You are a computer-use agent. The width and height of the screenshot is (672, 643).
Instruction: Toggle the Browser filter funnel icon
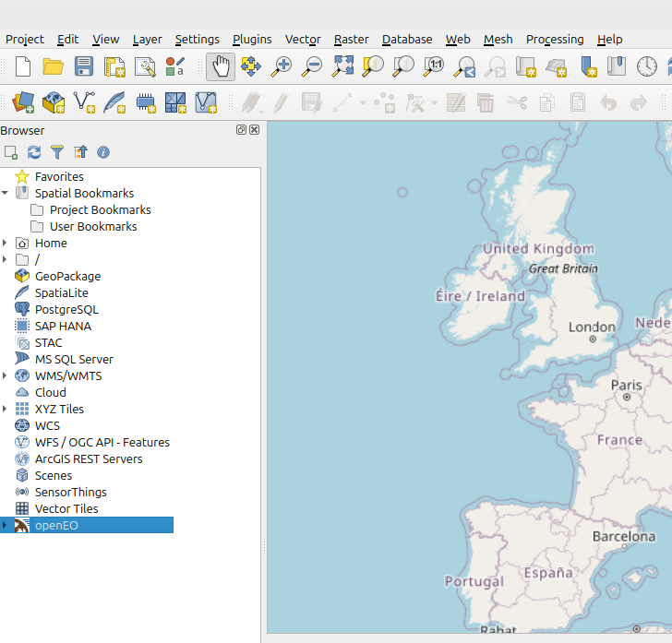pyautogui.click(x=57, y=152)
